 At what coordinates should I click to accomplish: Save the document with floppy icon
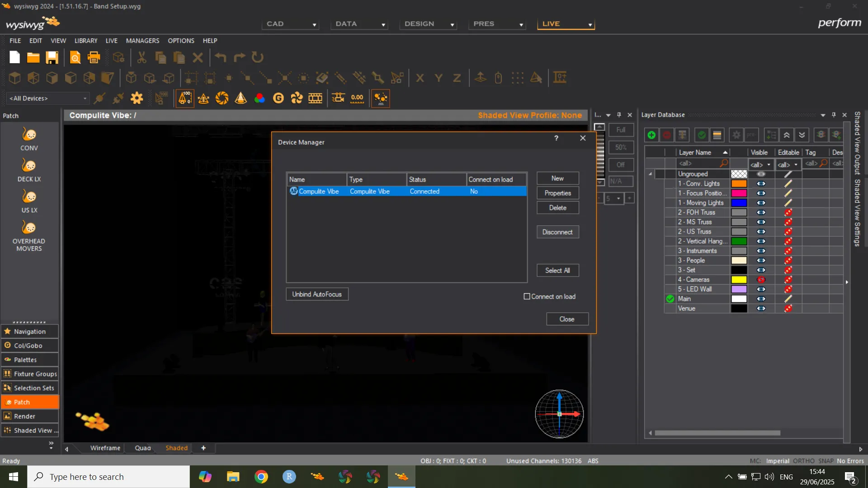(52, 57)
